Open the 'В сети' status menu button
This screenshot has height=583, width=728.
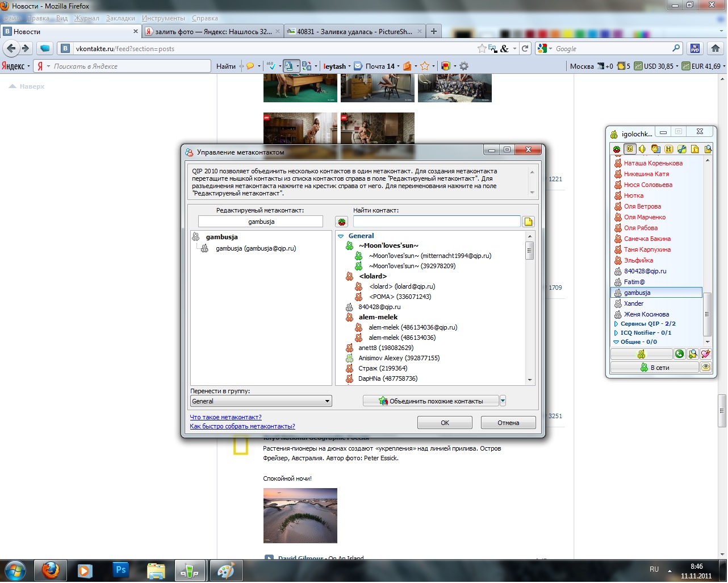coord(655,368)
